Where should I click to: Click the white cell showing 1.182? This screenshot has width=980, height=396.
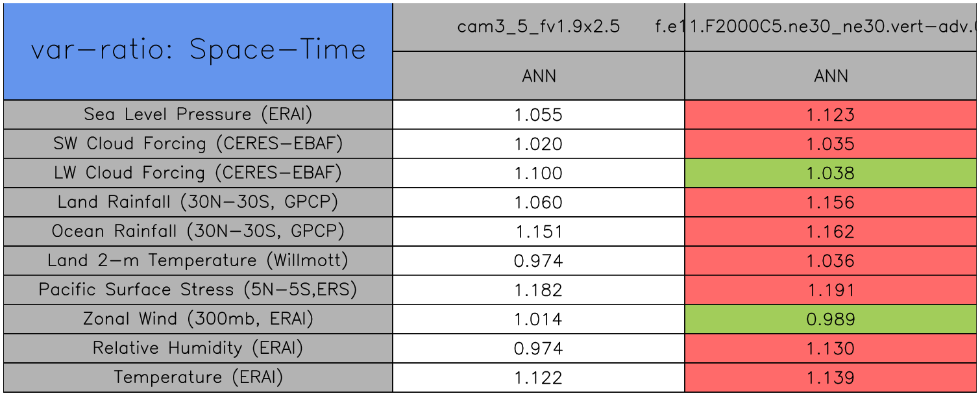539,290
